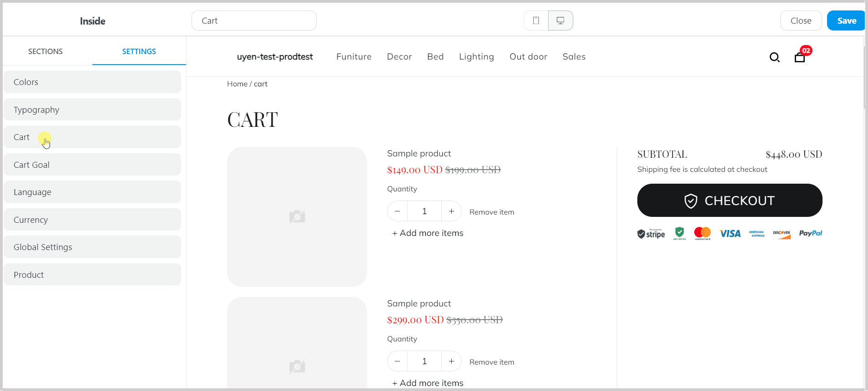Viewport: 868px width, 391px height.
Task: Open the SETTINGS tab
Action: pyautogui.click(x=139, y=51)
